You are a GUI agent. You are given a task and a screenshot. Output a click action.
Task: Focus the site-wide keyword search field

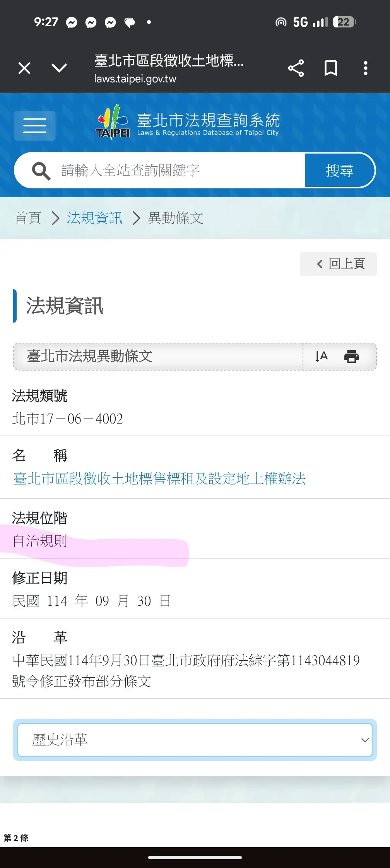tap(178, 171)
